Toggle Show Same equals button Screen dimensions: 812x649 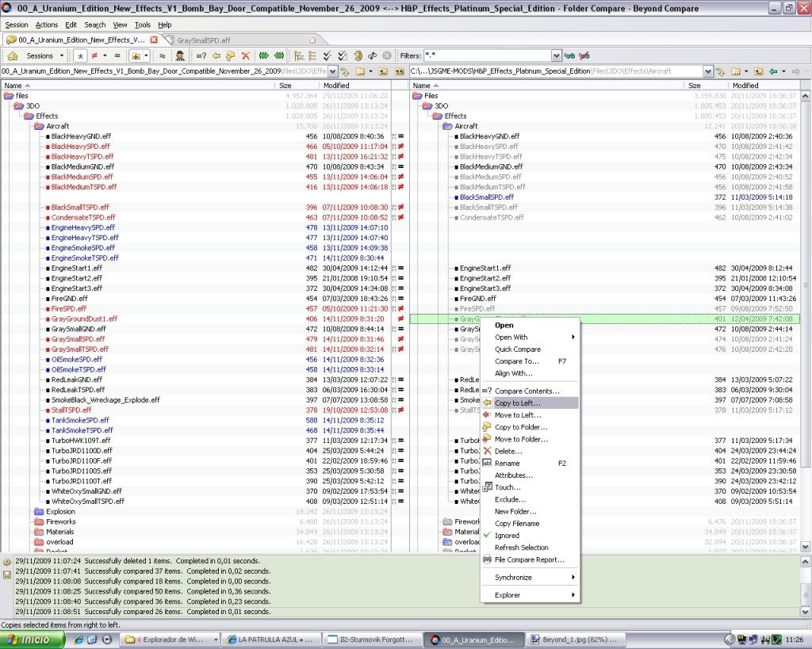(117, 56)
